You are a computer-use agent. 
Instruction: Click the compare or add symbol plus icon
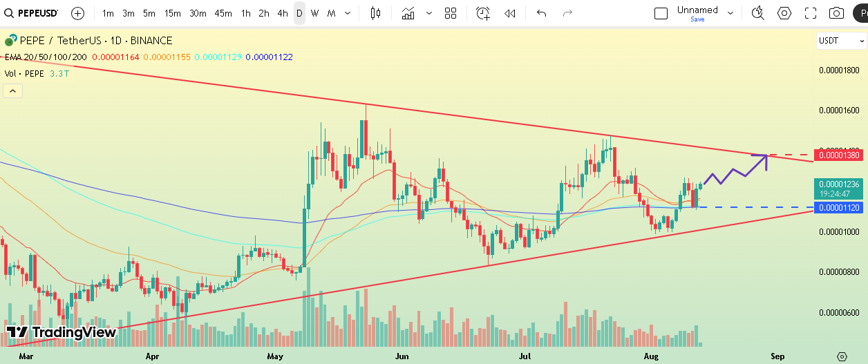coord(78,13)
